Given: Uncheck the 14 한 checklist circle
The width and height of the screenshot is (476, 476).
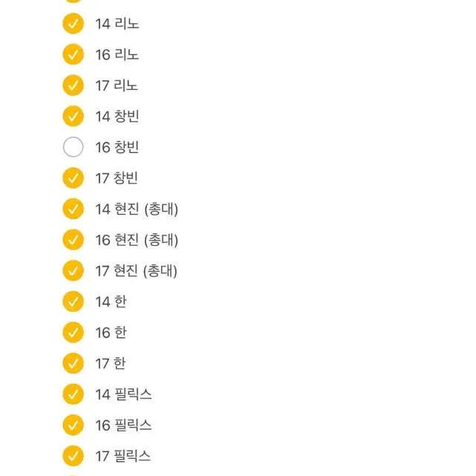Looking at the screenshot, I should pyautogui.click(x=73, y=301).
